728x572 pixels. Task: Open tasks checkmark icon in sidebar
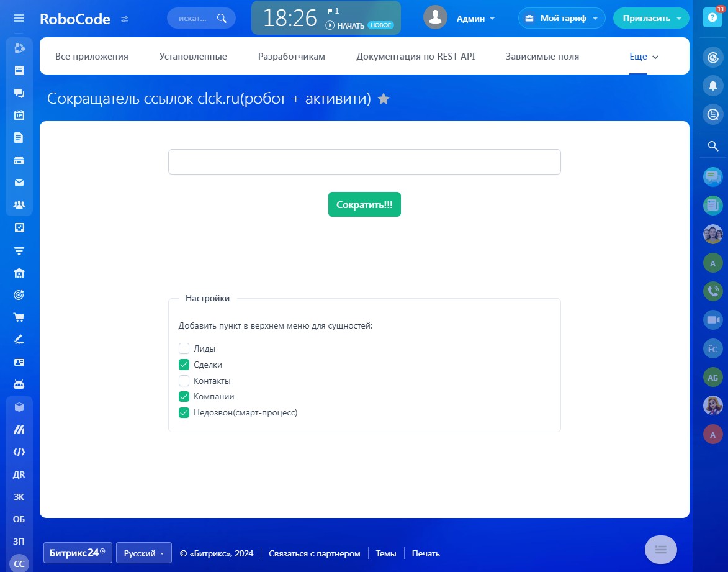tap(19, 228)
